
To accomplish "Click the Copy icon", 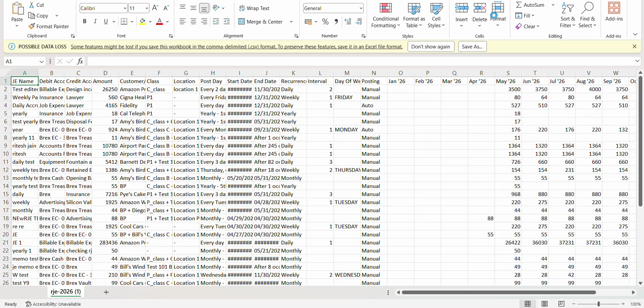I will pos(32,15).
